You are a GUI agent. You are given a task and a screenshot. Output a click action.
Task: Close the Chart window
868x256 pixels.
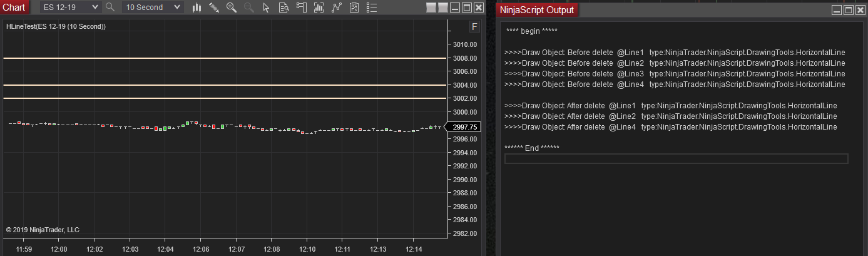[479, 8]
